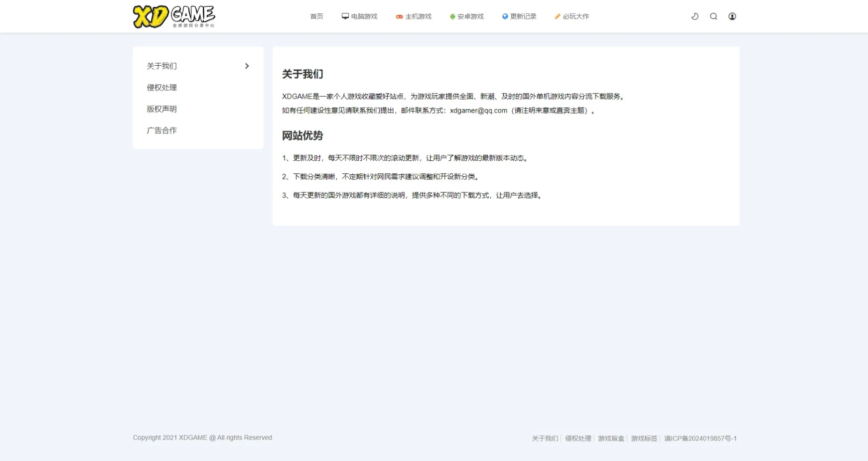
Task: Go to 首页 in the top navigation
Action: (x=316, y=16)
